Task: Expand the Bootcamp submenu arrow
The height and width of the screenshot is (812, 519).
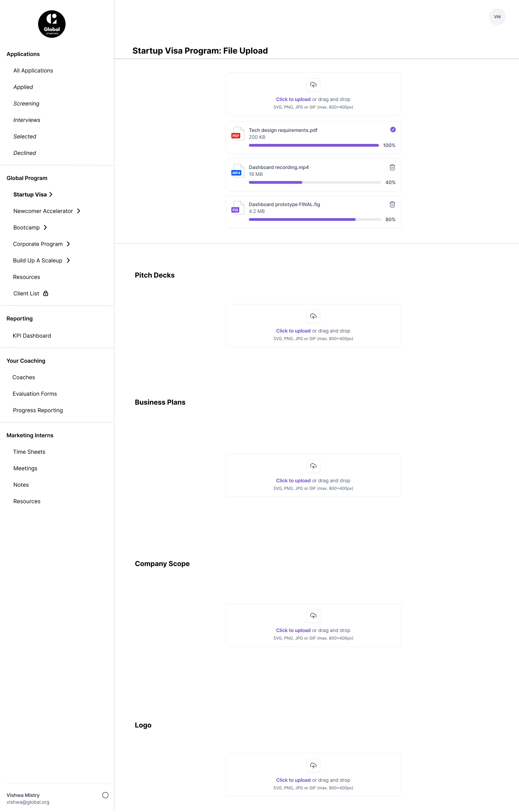Action: coord(45,227)
